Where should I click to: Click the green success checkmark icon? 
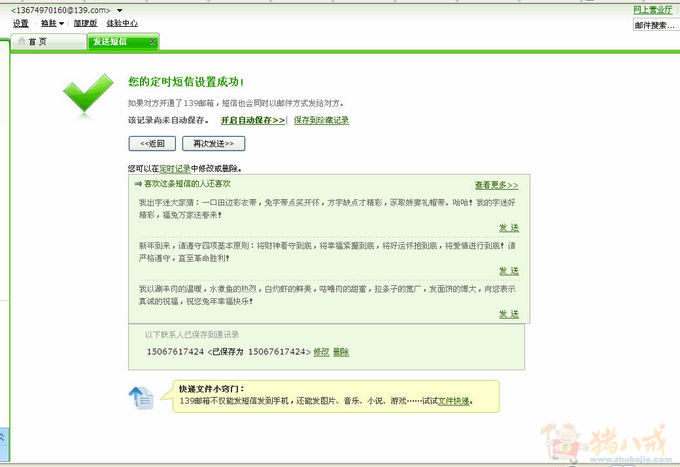coord(88,94)
